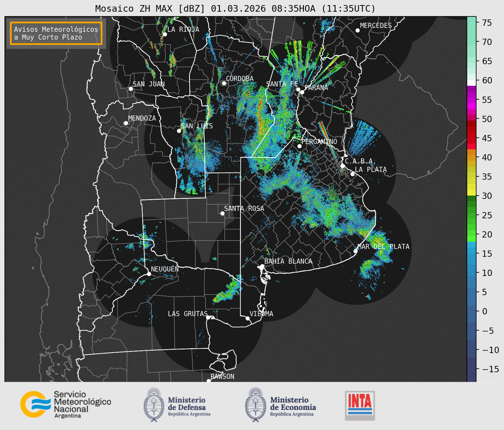This screenshot has height=430, width=504.
Task: Select the C.A.B.A. city marker
Action: pyautogui.click(x=343, y=166)
